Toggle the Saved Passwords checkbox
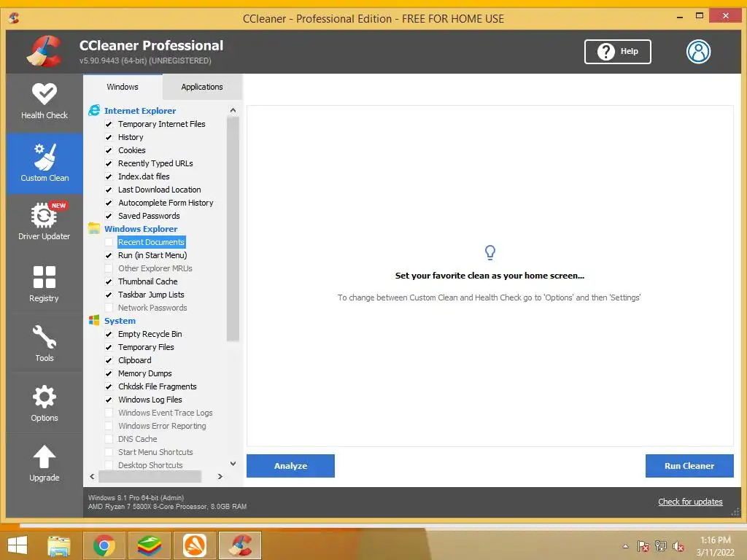747x560 pixels. click(x=109, y=216)
